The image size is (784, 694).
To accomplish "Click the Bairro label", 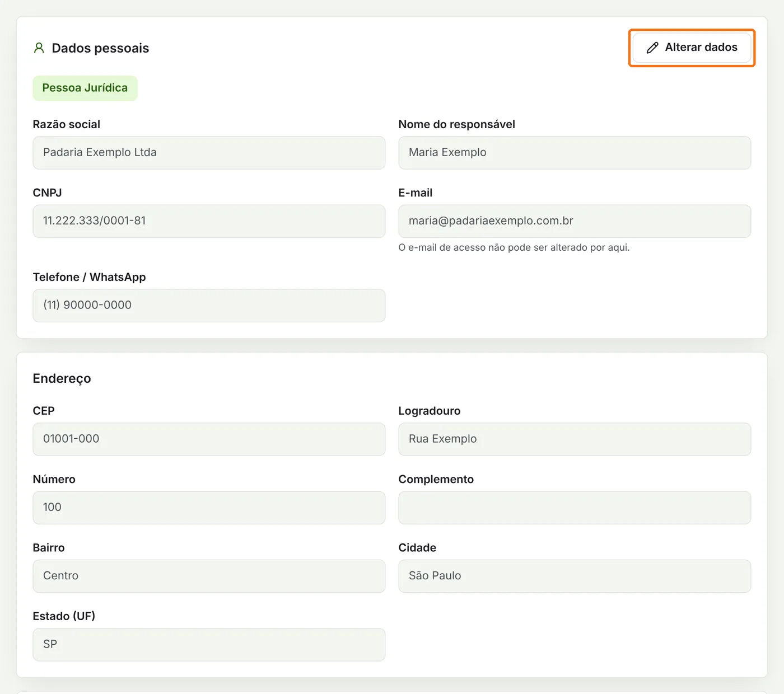I will pyautogui.click(x=49, y=547).
